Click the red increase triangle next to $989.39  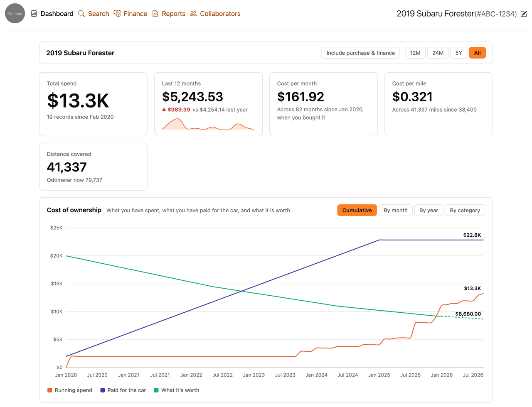tap(164, 110)
